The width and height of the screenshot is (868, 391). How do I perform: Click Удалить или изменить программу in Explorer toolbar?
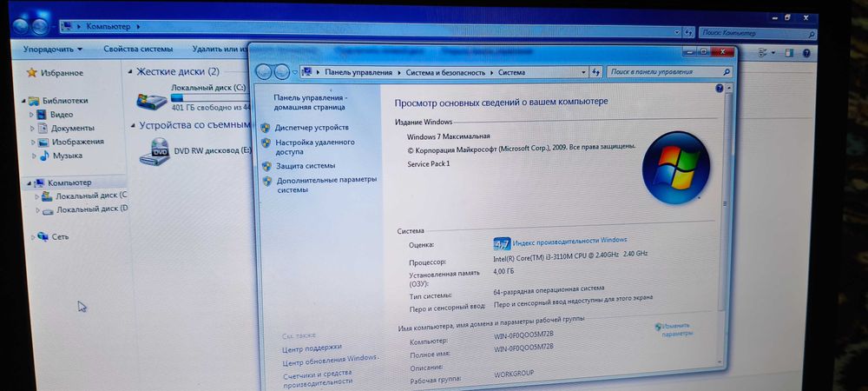point(219,49)
